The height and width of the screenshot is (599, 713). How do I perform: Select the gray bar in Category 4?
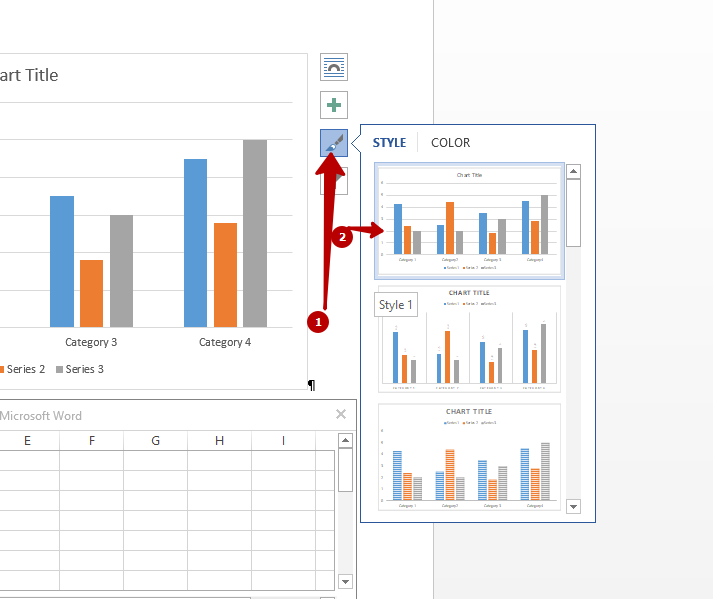click(255, 233)
